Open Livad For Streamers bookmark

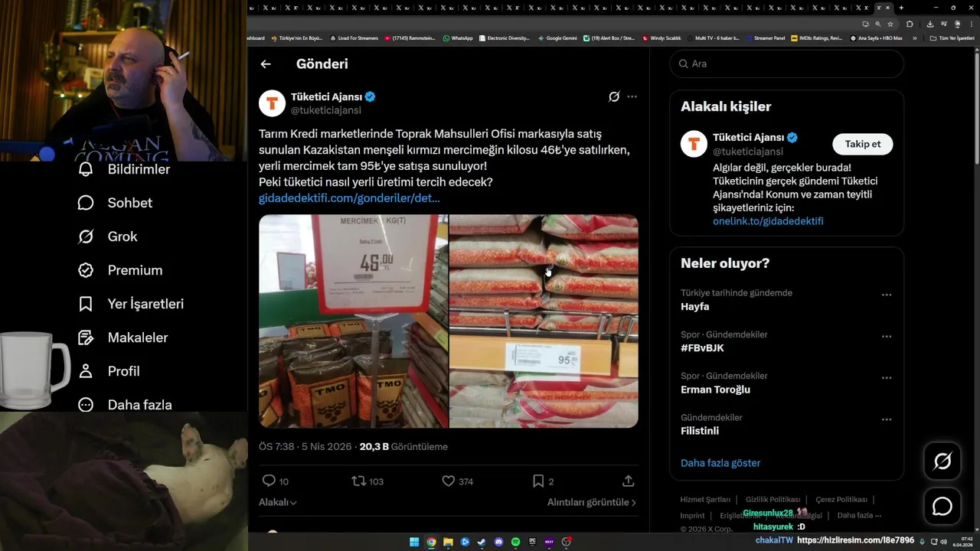click(354, 37)
